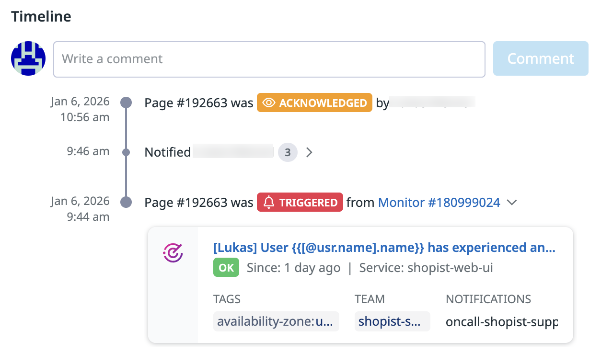Open the [Lukas] User monitor title link
Viewport: 601px width, 364px height.
pos(384,248)
